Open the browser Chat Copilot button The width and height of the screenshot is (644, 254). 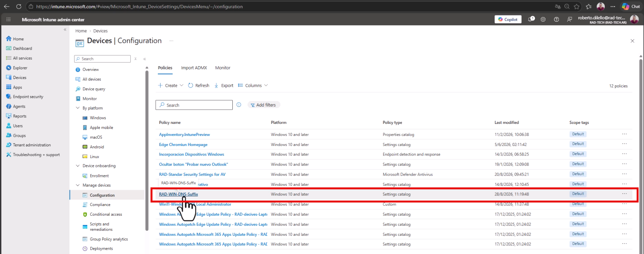(x=631, y=7)
